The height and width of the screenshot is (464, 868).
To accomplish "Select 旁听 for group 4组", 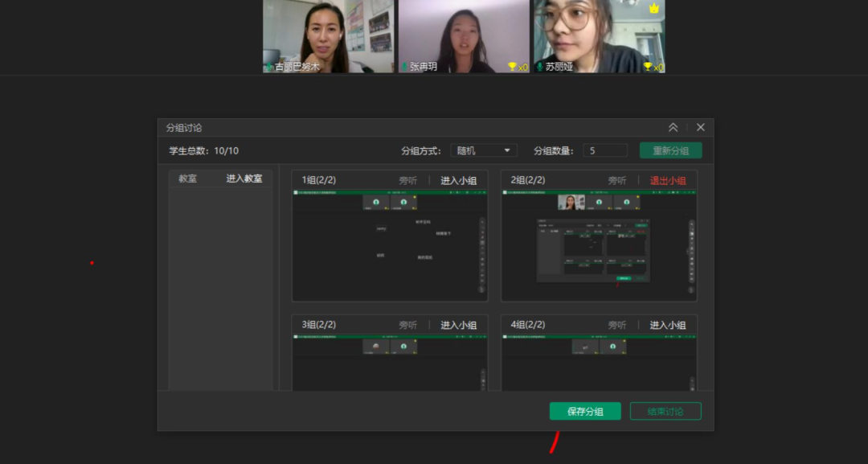I will (617, 326).
